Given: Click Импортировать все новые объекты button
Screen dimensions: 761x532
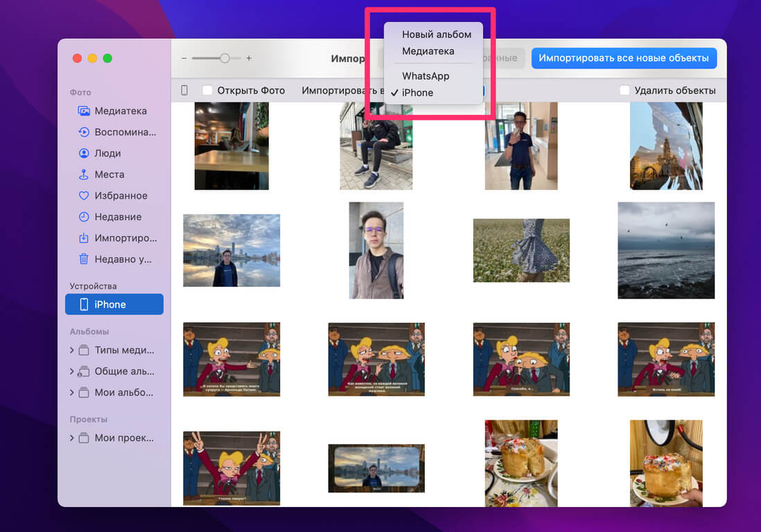Looking at the screenshot, I should pos(623,58).
